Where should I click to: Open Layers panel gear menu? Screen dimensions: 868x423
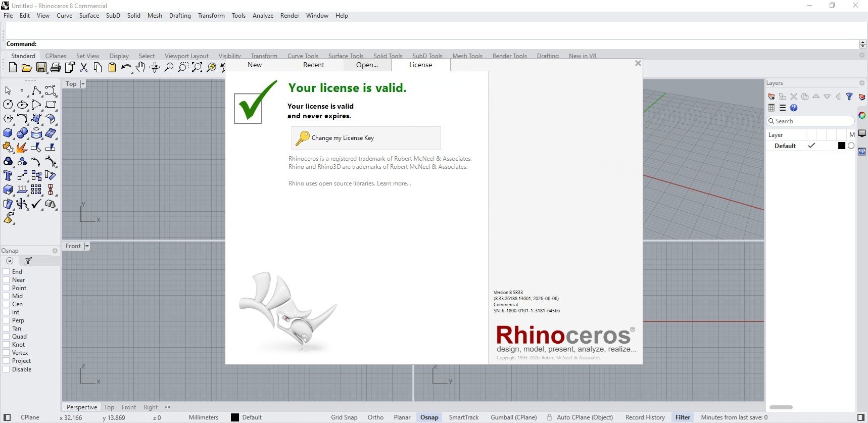(x=862, y=83)
